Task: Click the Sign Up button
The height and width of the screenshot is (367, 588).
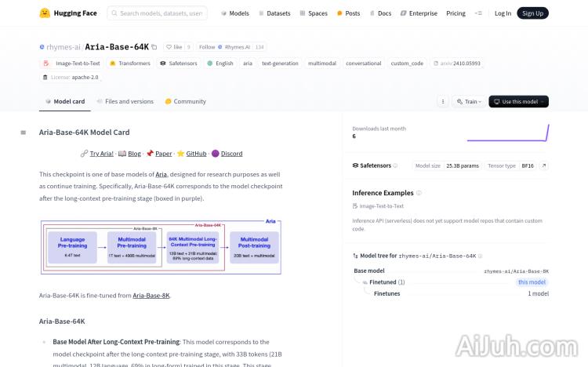Action: (533, 13)
